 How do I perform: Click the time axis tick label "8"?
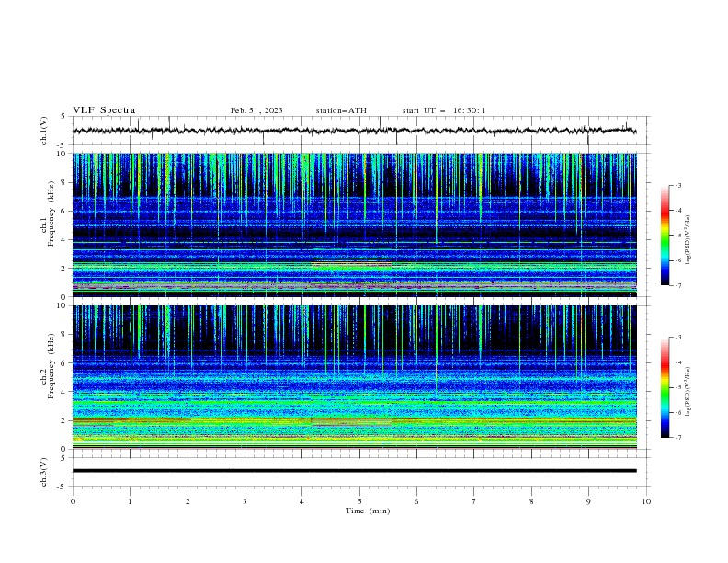click(x=531, y=501)
